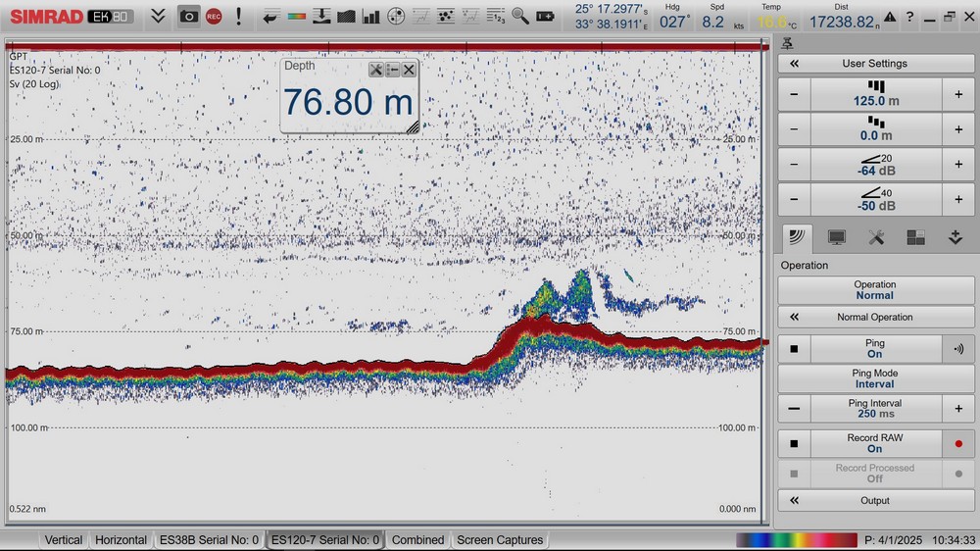Select the Screen Captures tab
Screen dimensions: 980x551
pyautogui.click(x=500, y=540)
